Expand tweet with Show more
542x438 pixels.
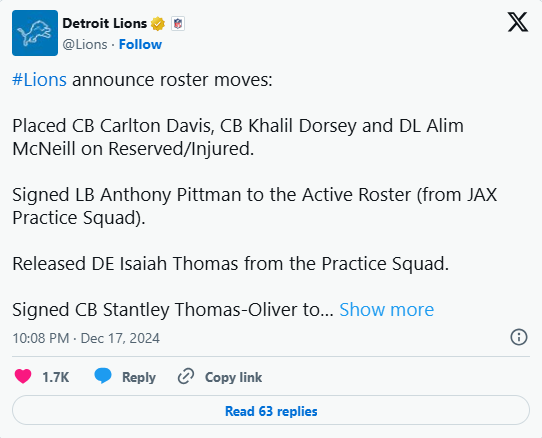coord(386,309)
